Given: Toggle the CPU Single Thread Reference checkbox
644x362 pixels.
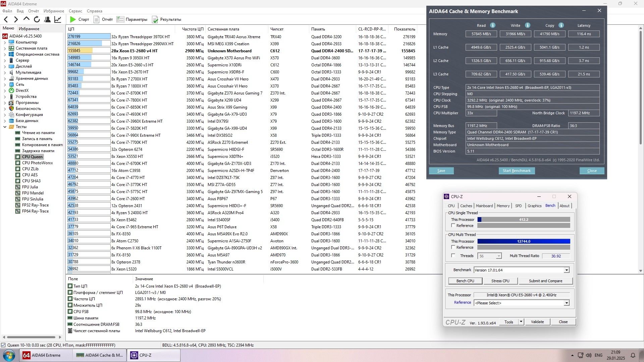Looking at the screenshot, I should tap(453, 226).
